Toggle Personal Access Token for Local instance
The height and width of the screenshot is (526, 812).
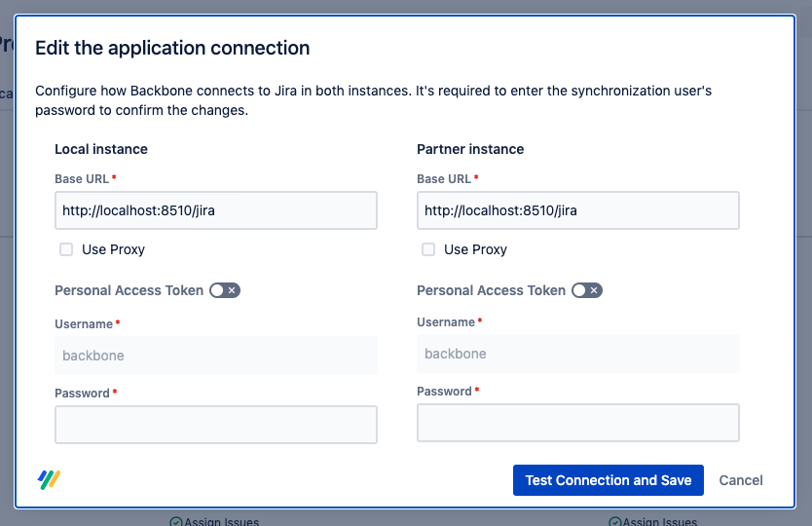tap(225, 290)
